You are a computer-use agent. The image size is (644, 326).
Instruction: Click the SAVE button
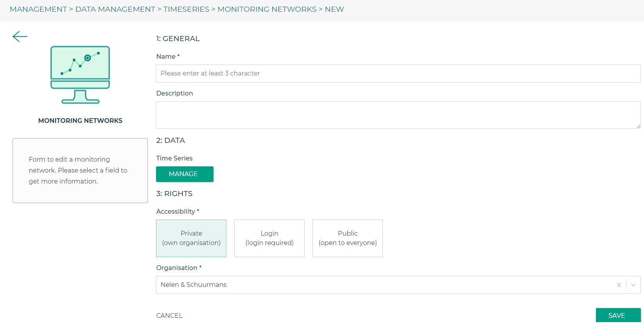(x=618, y=315)
